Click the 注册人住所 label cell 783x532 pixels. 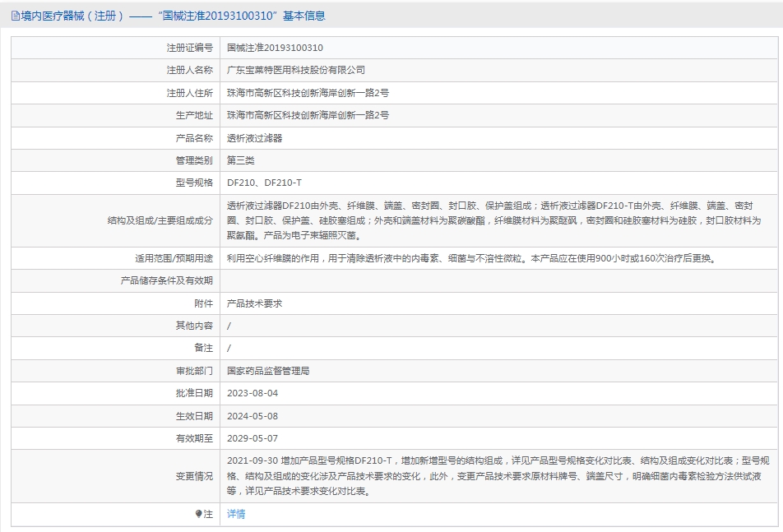[x=116, y=93]
